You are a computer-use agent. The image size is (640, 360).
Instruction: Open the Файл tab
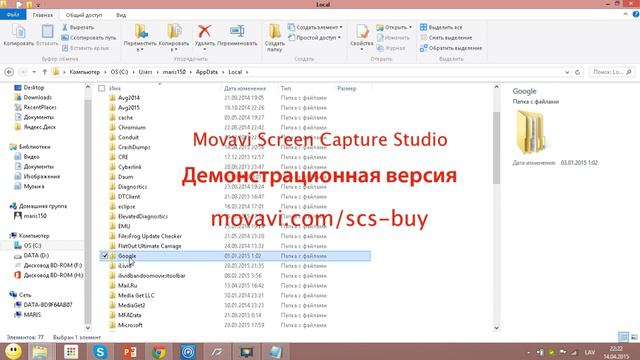(13, 15)
